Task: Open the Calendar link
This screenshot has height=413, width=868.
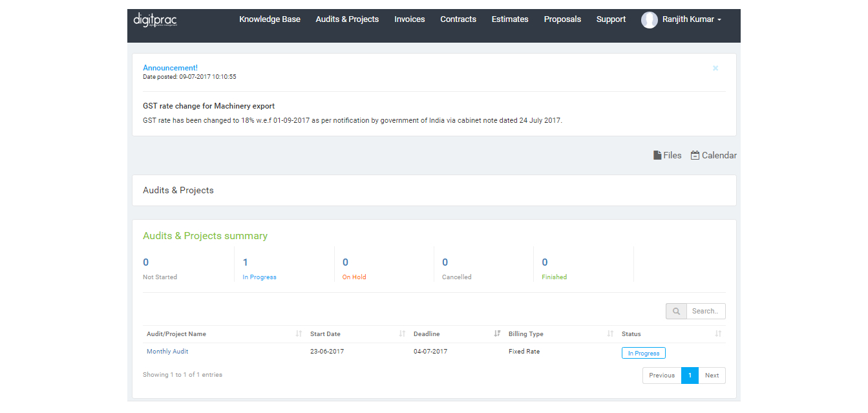Action: pos(714,155)
